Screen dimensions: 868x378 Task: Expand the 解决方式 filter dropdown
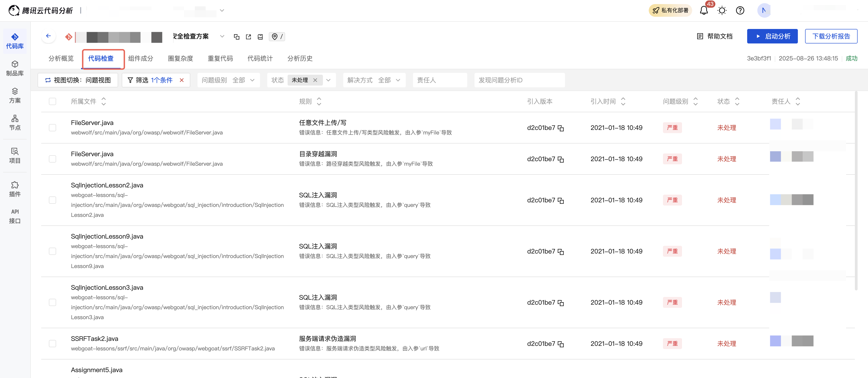pyautogui.click(x=398, y=80)
